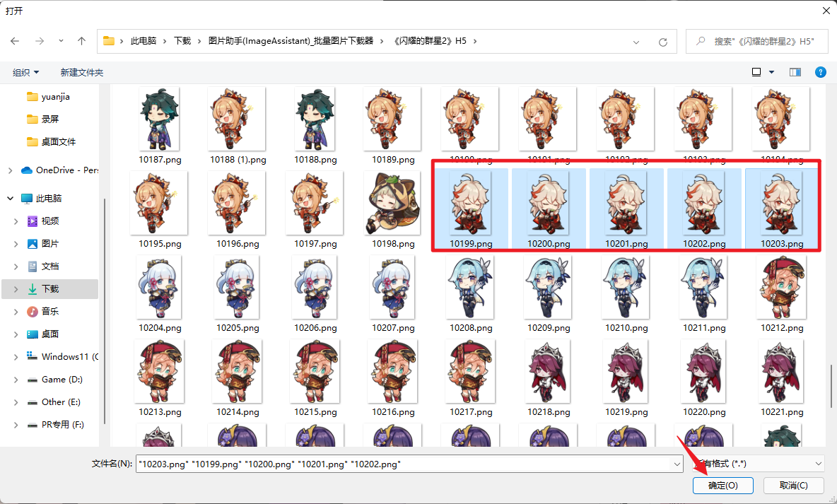This screenshot has width=837, height=504.
Task: Click 此电脑 in the address breadcrumb
Action: click(144, 41)
